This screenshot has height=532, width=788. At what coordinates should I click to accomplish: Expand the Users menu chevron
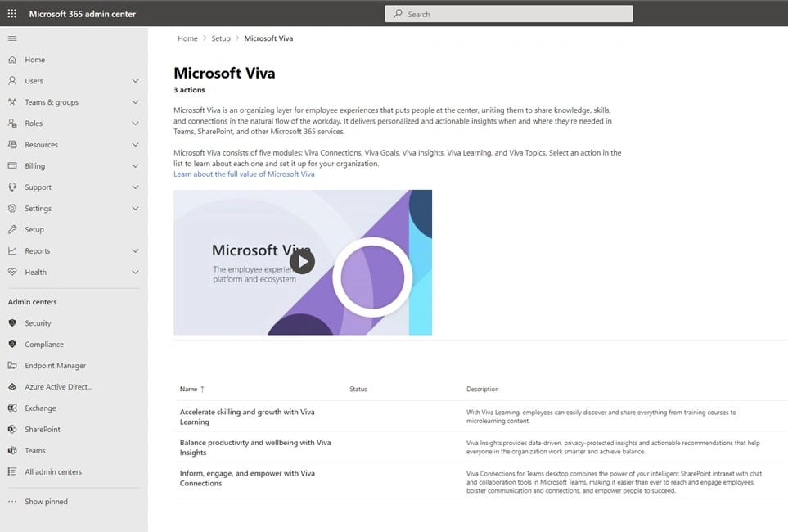pyautogui.click(x=135, y=81)
